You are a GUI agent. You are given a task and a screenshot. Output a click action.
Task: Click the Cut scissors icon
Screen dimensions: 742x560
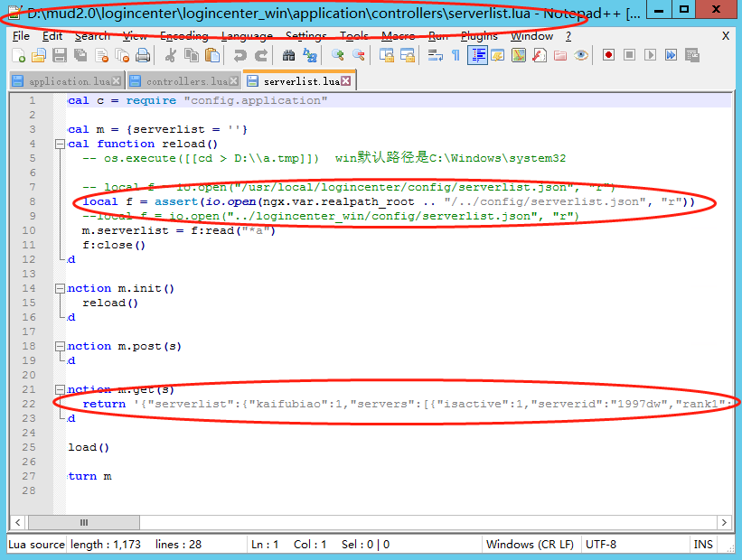(170, 55)
